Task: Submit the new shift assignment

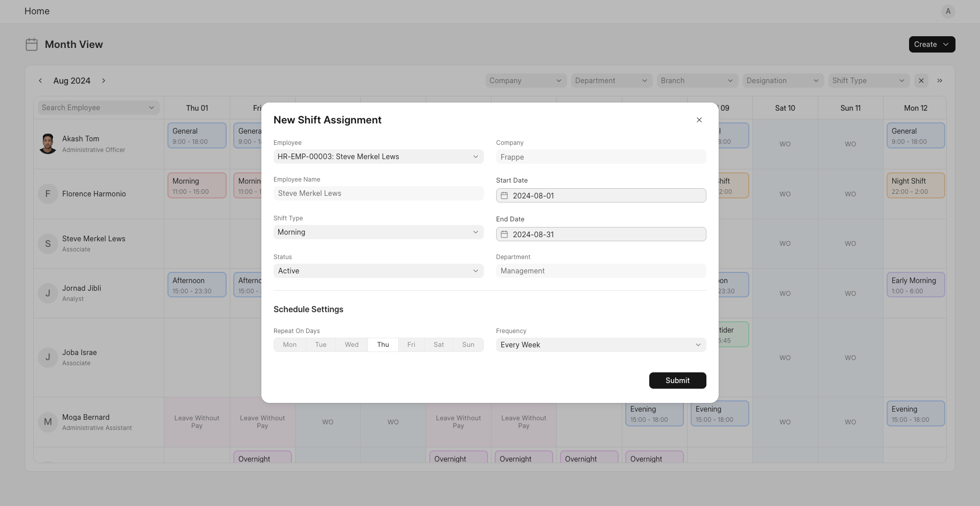Action: point(678,381)
